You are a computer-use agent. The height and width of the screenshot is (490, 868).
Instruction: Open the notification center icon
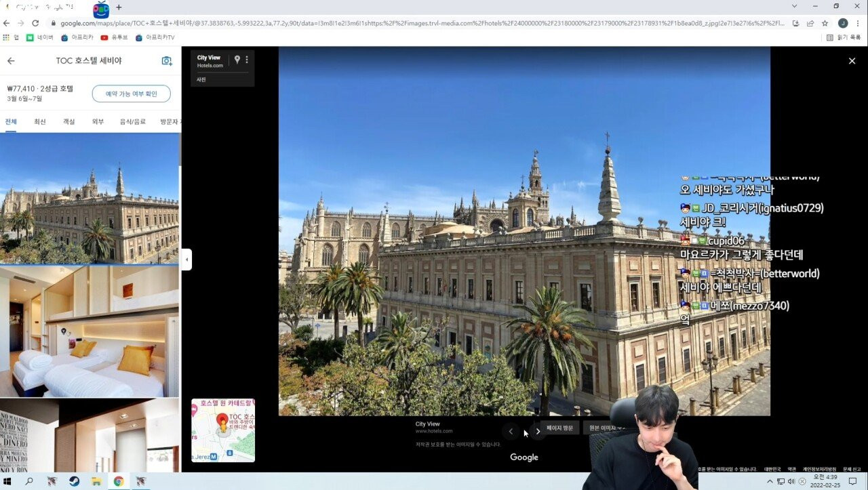pyautogui.click(x=853, y=481)
